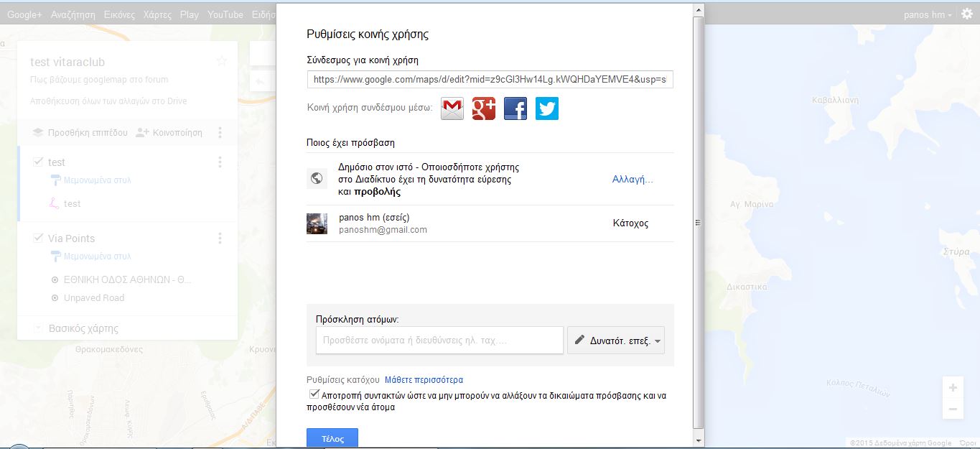This screenshot has height=449, width=980.
Task: Share link via Gmail icon
Action: (x=452, y=108)
